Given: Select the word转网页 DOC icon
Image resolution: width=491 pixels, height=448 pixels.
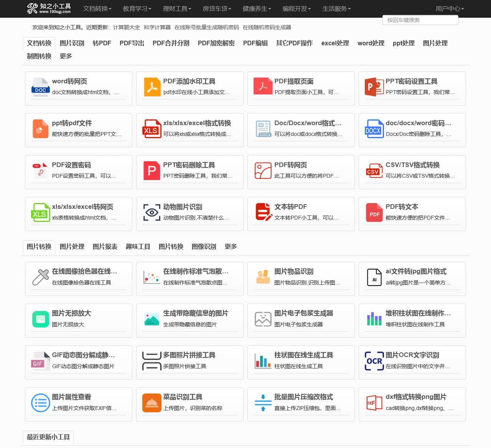Looking at the screenshot, I should (x=40, y=87).
